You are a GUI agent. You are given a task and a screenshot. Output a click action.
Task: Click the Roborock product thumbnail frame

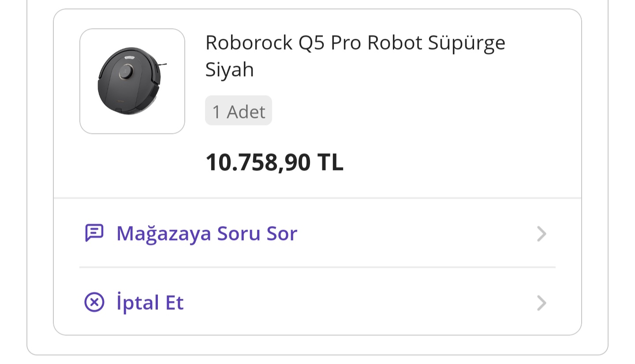pos(132,81)
